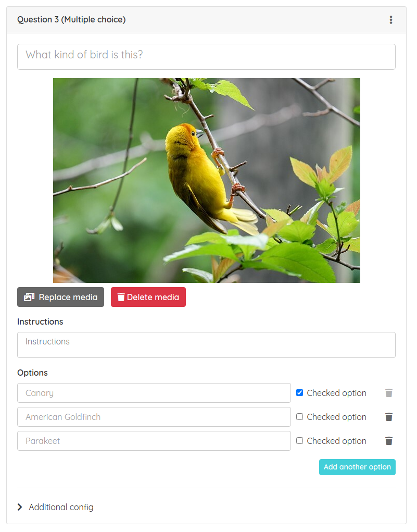Focus the Instructions text area
The height and width of the screenshot is (532, 417).
pyautogui.click(x=206, y=345)
